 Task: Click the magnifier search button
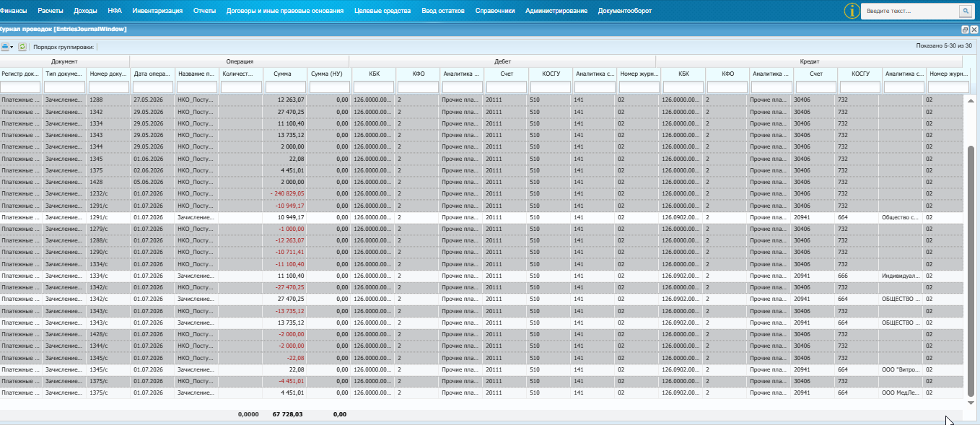(x=964, y=12)
